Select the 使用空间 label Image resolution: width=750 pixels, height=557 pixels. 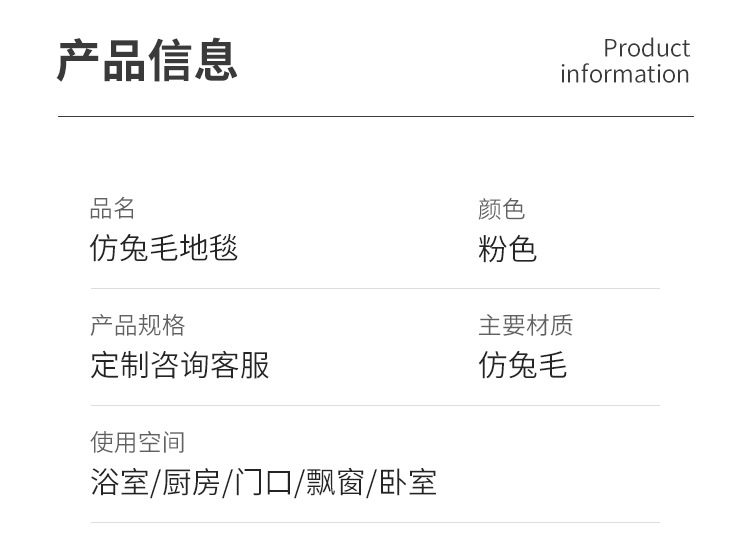click(137, 442)
